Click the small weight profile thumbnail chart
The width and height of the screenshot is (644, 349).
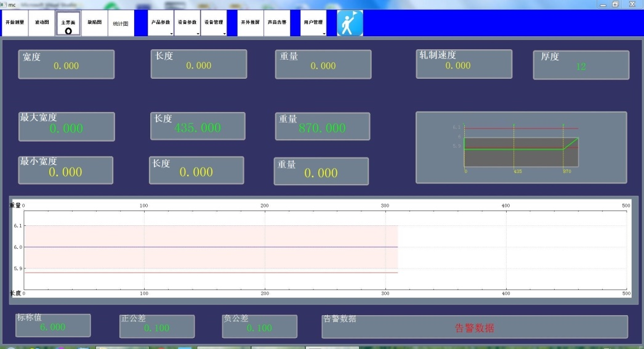click(x=521, y=147)
